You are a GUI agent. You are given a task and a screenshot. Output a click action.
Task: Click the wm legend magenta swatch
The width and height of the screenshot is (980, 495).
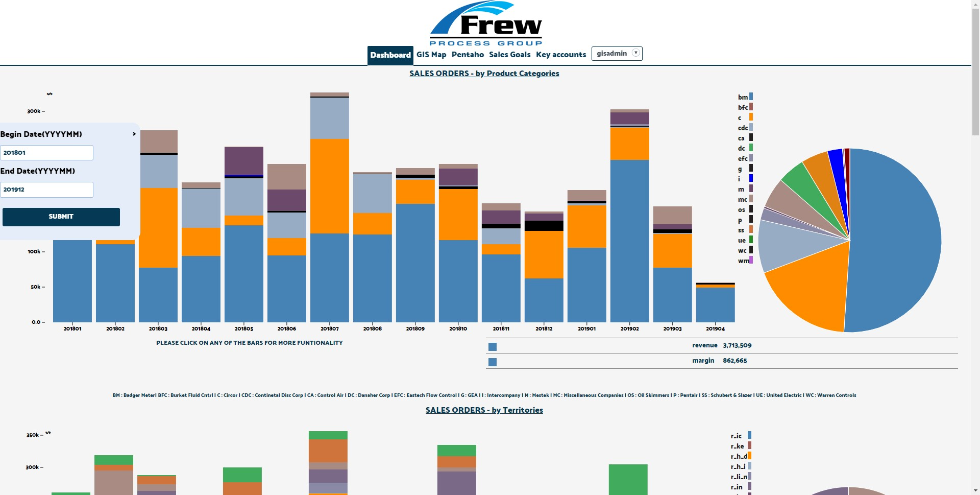pos(751,260)
